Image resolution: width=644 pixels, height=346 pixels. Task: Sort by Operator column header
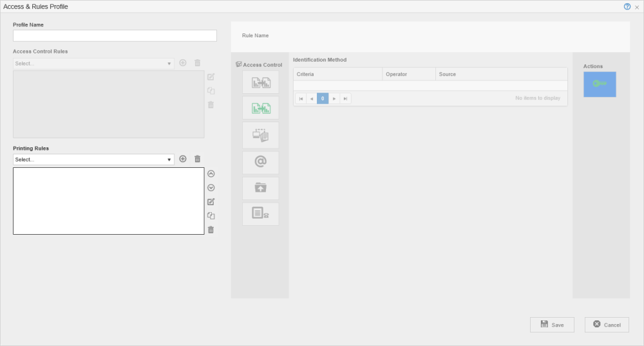(409, 74)
